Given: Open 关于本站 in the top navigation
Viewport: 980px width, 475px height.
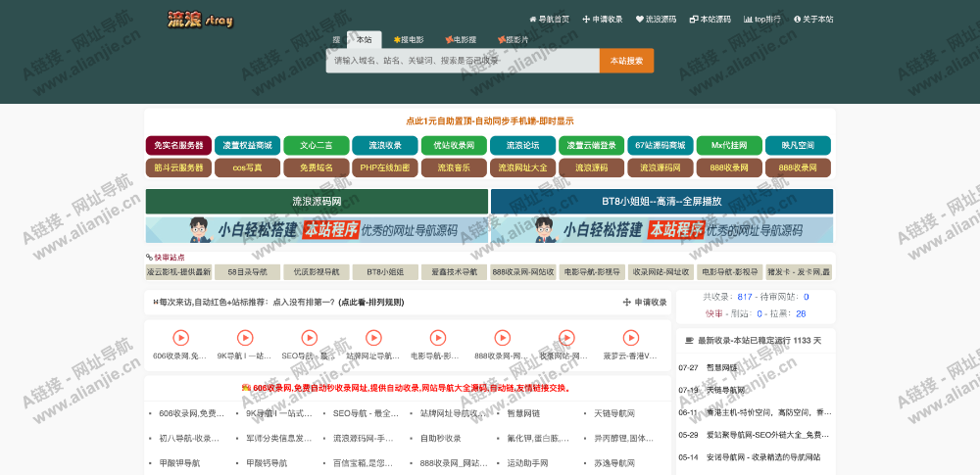Looking at the screenshot, I should 813,20.
